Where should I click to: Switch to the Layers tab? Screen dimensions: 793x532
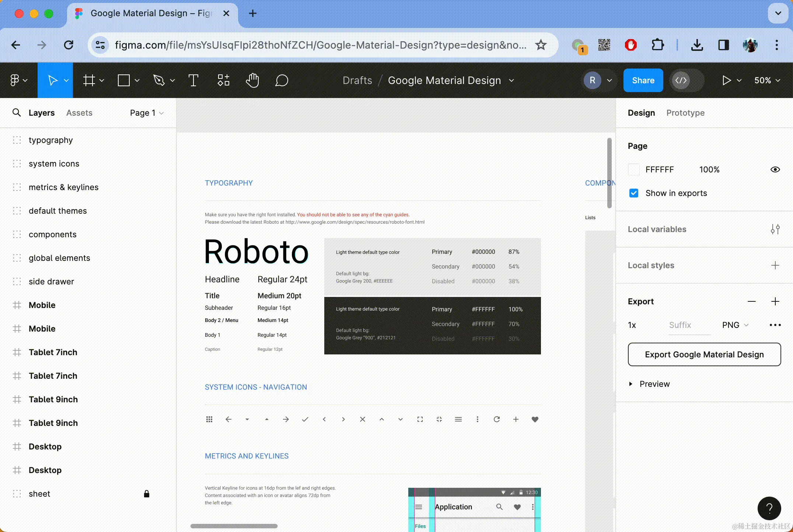pyautogui.click(x=42, y=113)
